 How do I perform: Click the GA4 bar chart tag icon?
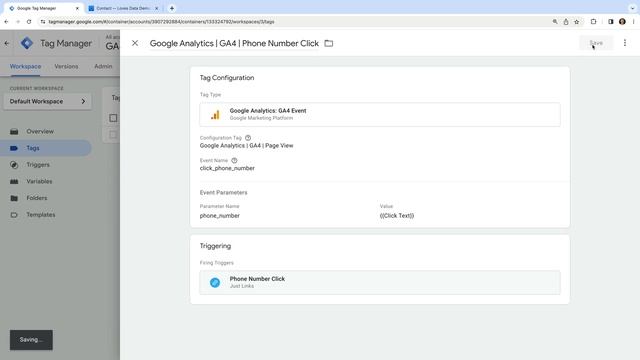click(x=215, y=115)
